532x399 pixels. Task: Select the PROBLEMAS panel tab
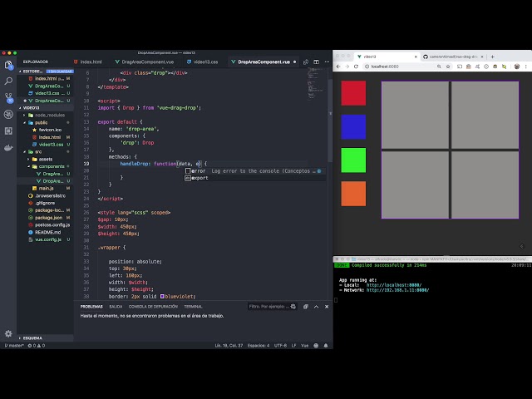[91, 307]
